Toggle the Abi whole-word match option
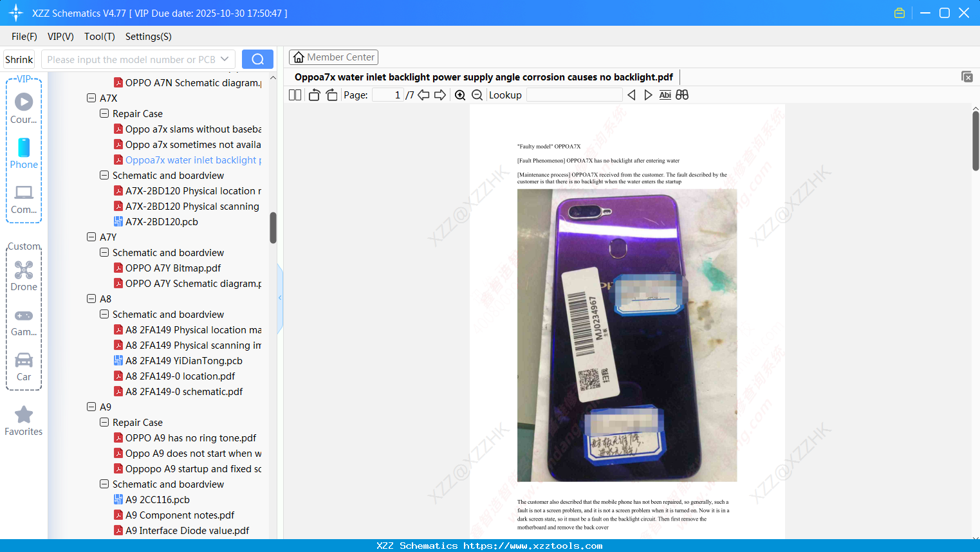The width and height of the screenshot is (980, 552). 665,95
